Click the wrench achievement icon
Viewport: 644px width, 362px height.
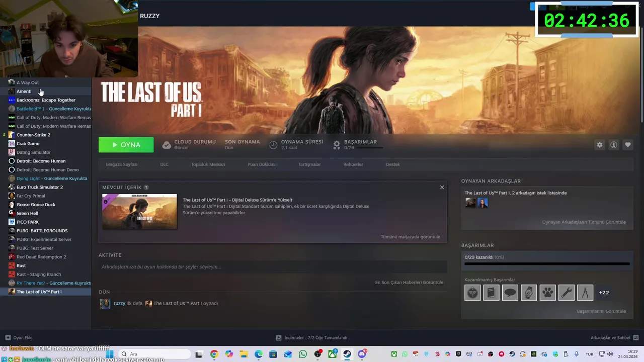(567, 292)
